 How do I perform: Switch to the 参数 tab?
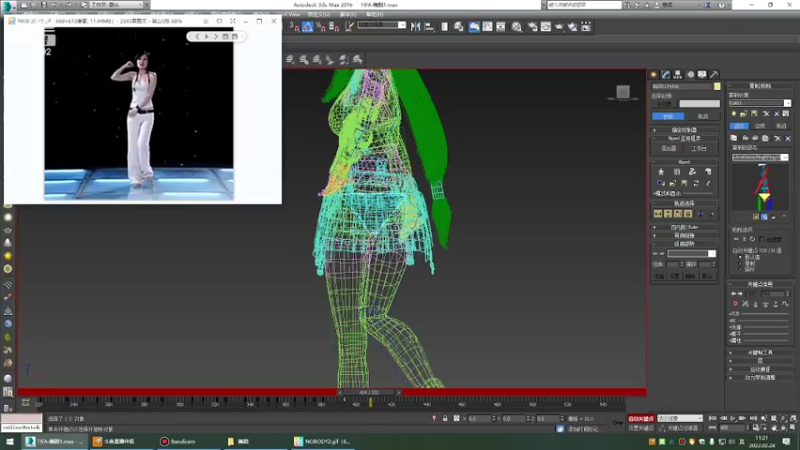668,116
